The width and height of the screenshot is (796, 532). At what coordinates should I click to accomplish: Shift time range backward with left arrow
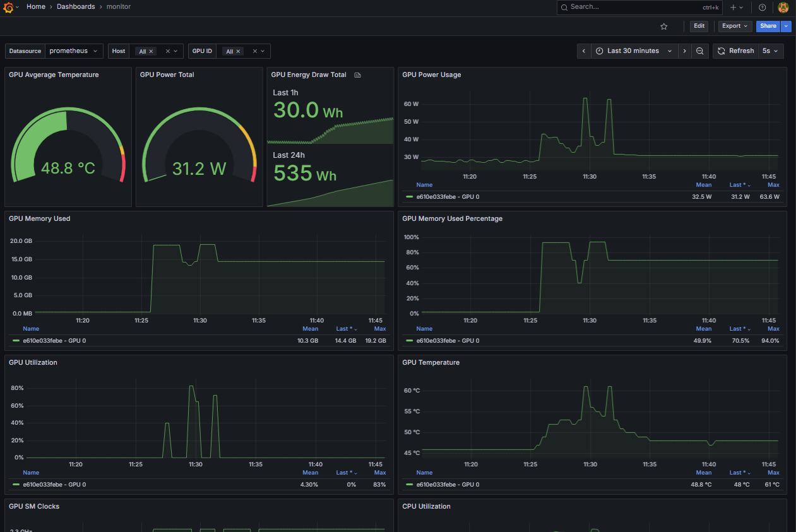pos(584,51)
